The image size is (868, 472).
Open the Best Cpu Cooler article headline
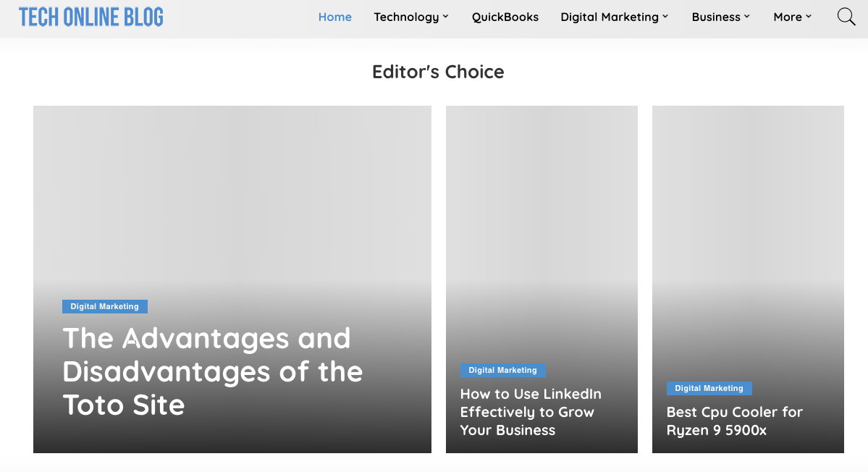click(x=734, y=421)
